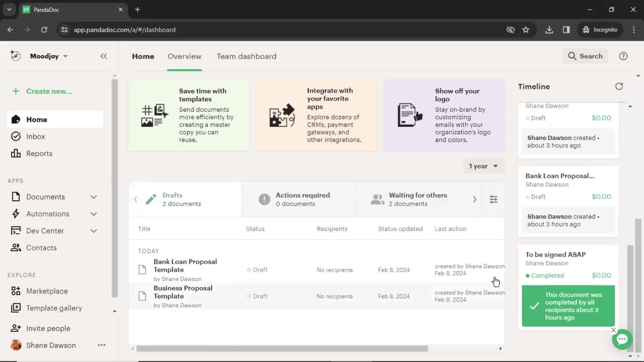The width and height of the screenshot is (644, 362).
Task: Open browser downloads icon
Action: pos(549,29)
